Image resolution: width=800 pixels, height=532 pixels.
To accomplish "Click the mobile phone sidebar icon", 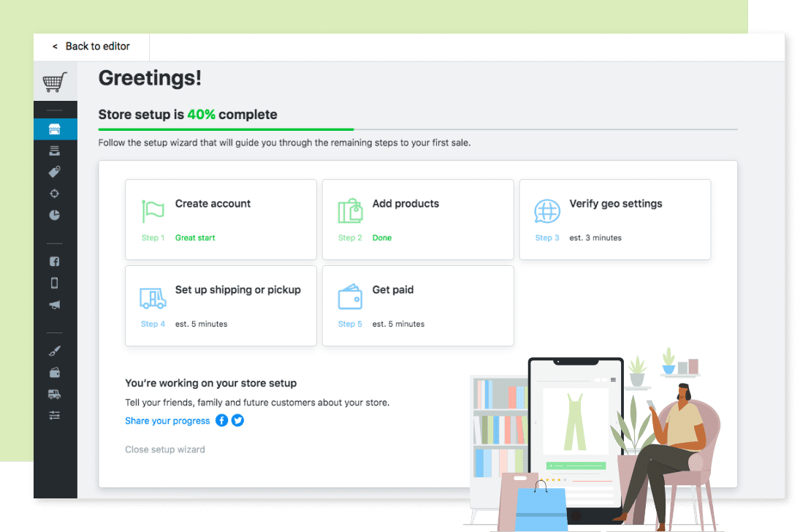I will (55, 284).
